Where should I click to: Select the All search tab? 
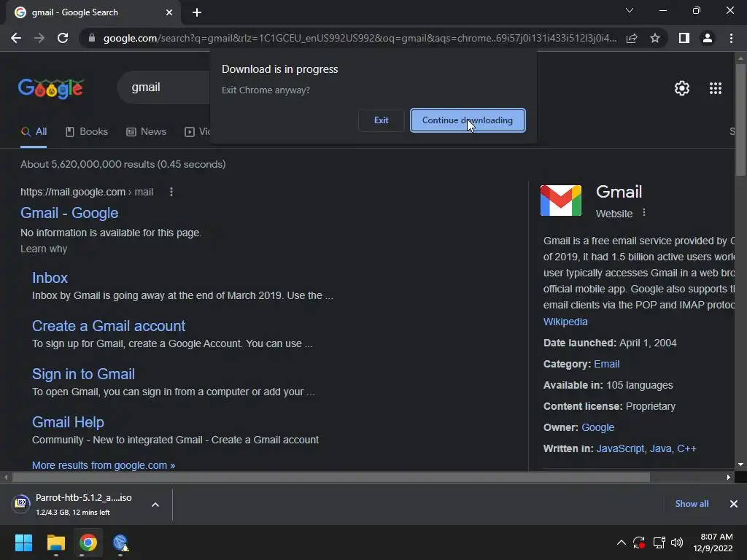coord(34,132)
